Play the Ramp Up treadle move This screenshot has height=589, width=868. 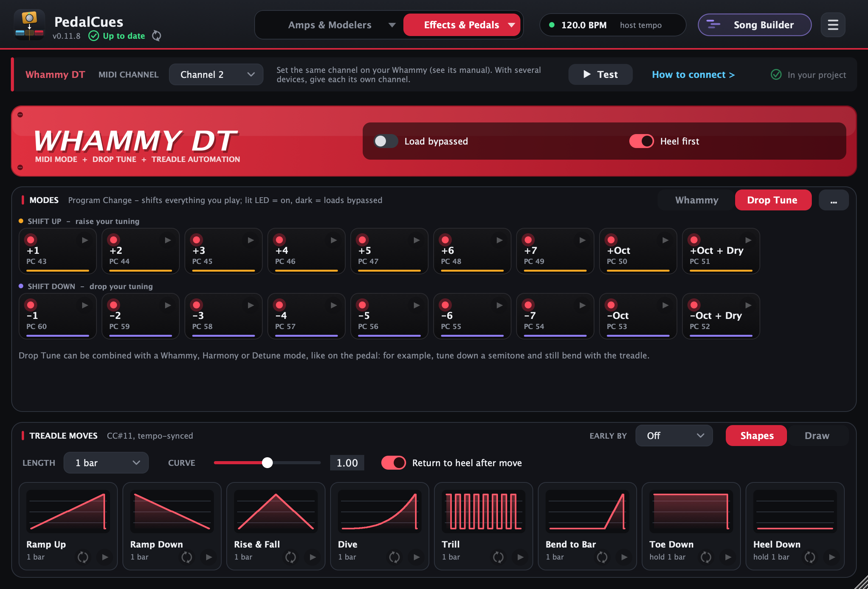[x=105, y=557]
